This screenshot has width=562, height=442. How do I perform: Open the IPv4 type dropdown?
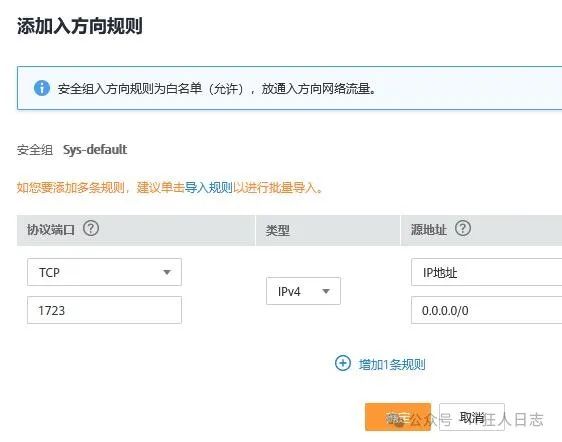click(303, 291)
